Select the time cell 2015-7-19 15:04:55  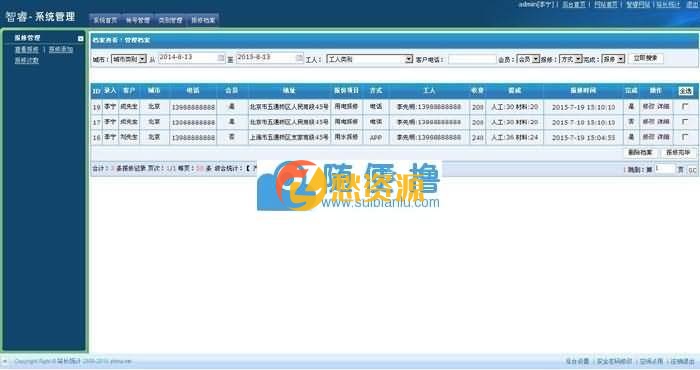point(583,137)
